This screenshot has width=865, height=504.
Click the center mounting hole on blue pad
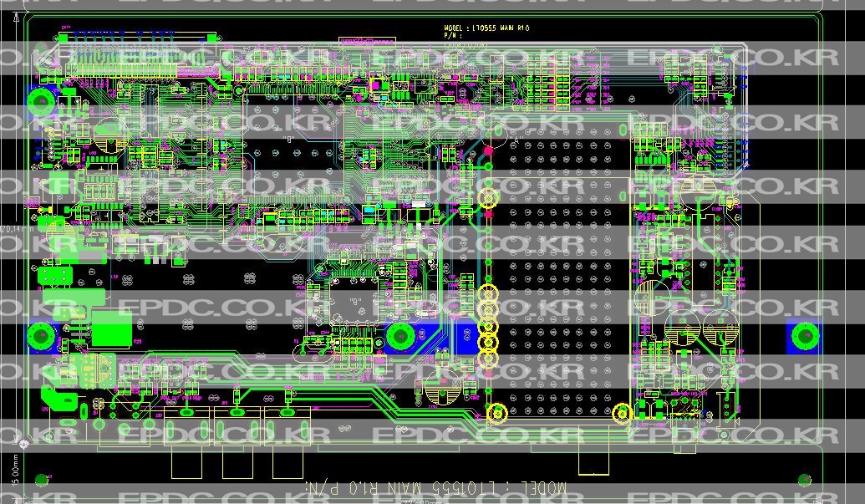click(x=400, y=336)
